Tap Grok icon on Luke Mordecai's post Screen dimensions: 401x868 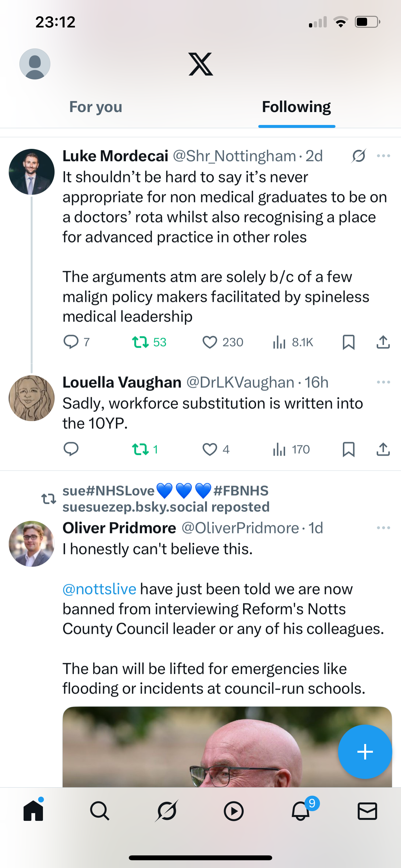[359, 156]
